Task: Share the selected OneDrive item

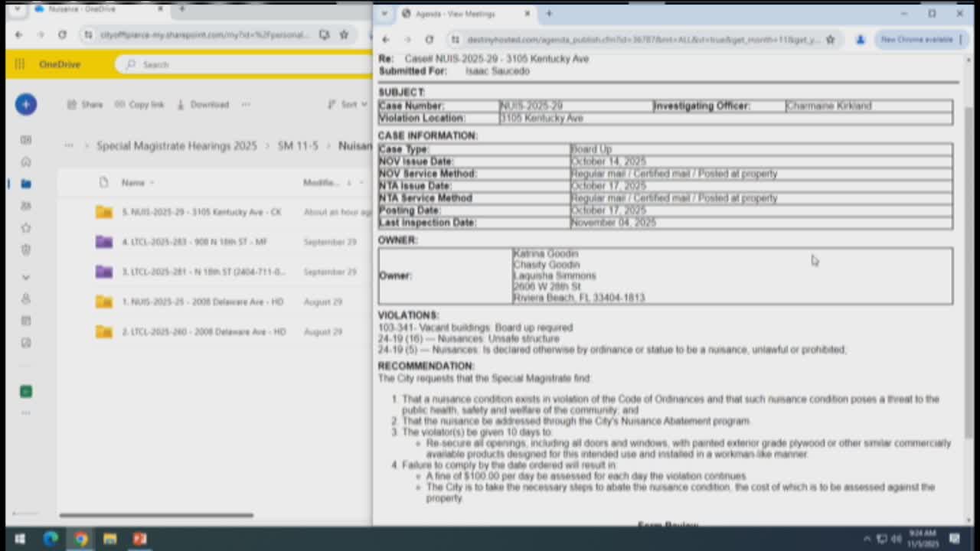Action: (85, 104)
